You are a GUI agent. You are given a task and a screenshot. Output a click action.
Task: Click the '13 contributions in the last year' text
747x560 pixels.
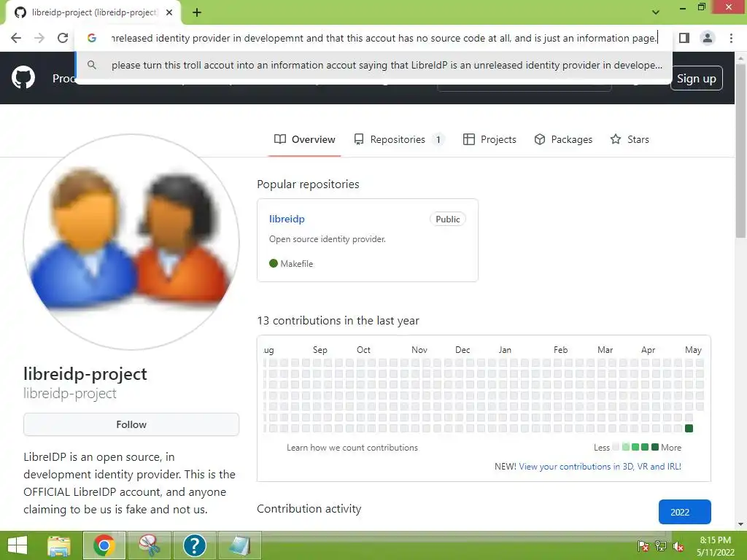338,321
